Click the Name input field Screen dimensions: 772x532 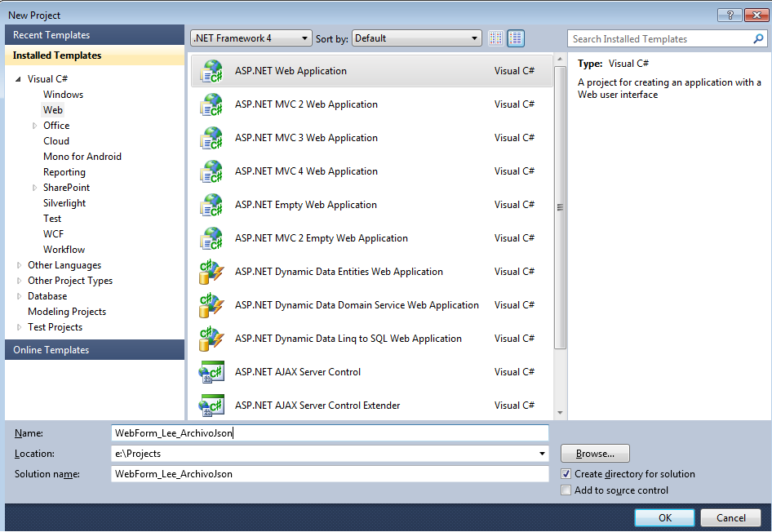pyautogui.click(x=330, y=433)
